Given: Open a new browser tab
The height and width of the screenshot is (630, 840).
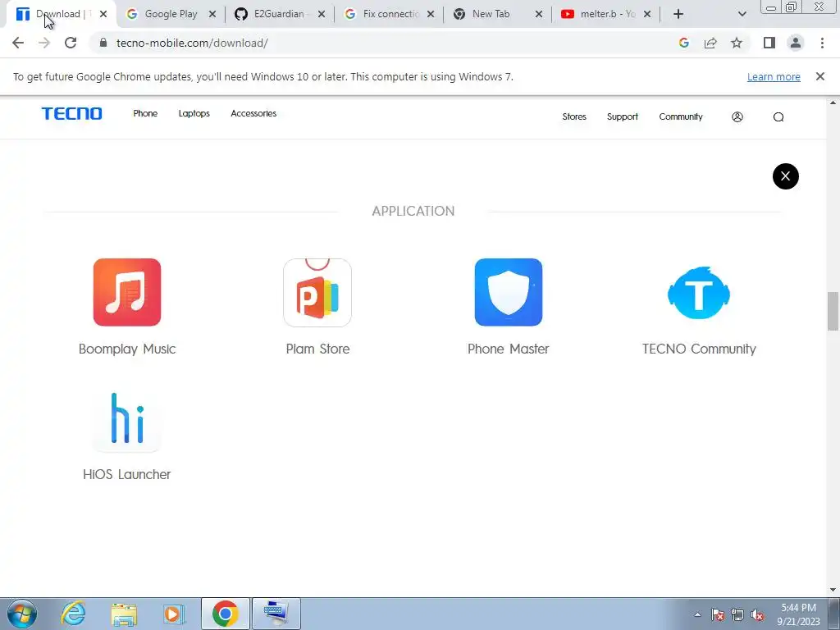Looking at the screenshot, I should pyautogui.click(x=678, y=14).
